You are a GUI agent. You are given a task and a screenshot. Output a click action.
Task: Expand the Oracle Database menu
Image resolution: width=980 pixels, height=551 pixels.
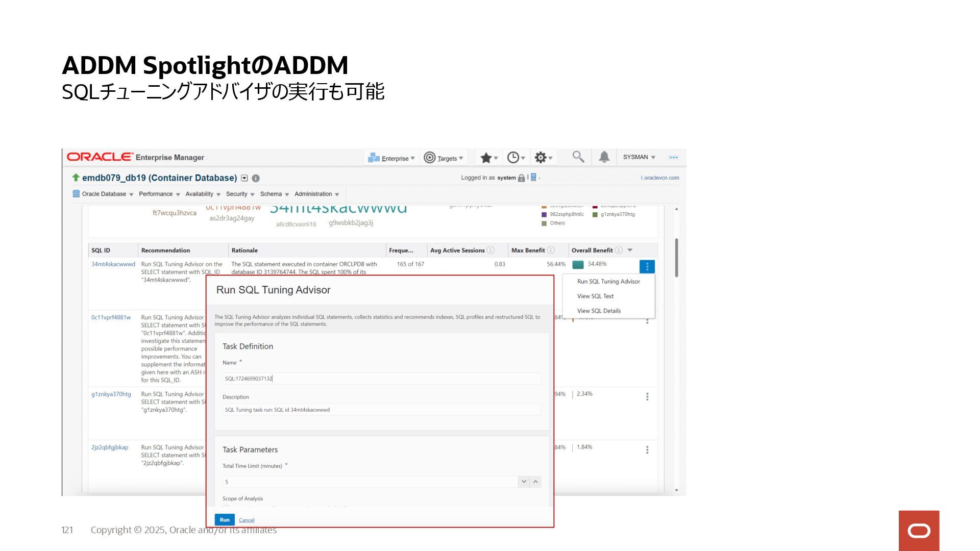[108, 194]
